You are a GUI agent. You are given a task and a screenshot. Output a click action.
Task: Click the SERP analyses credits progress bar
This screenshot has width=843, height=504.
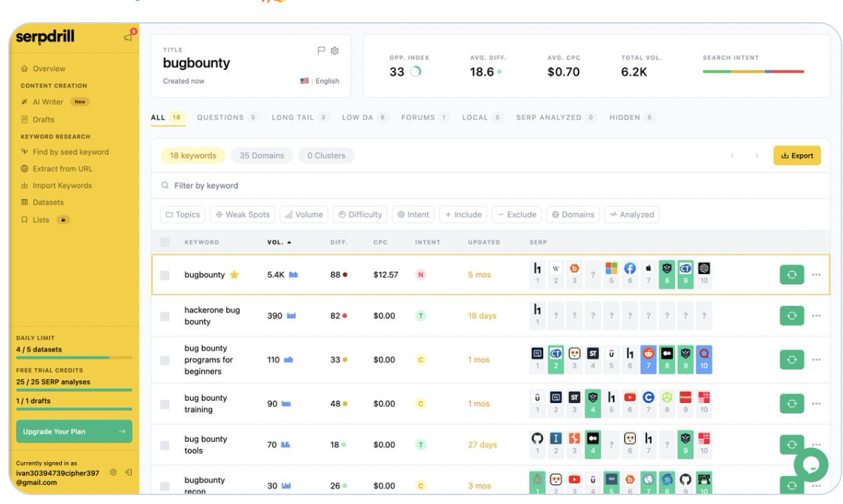point(74,390)
